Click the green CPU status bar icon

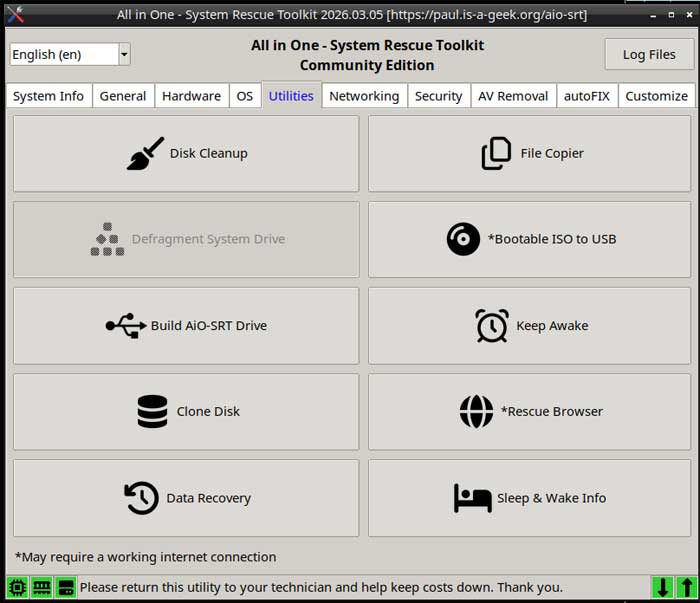click(17, 588)
